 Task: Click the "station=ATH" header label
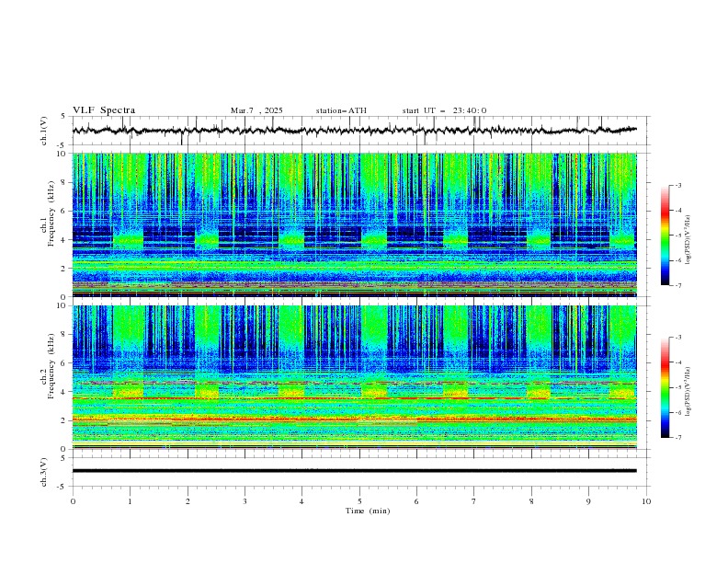[x=341, y=110]
